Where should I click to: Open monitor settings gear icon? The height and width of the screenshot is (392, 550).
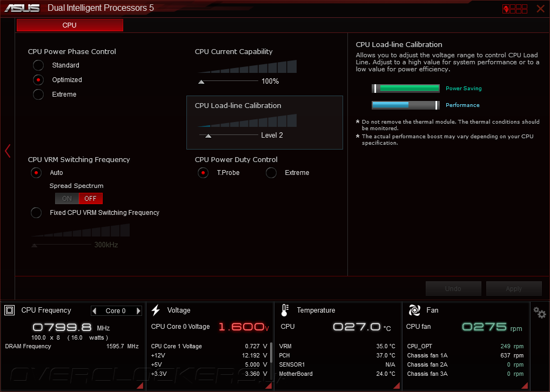click(x=540, y=313)
